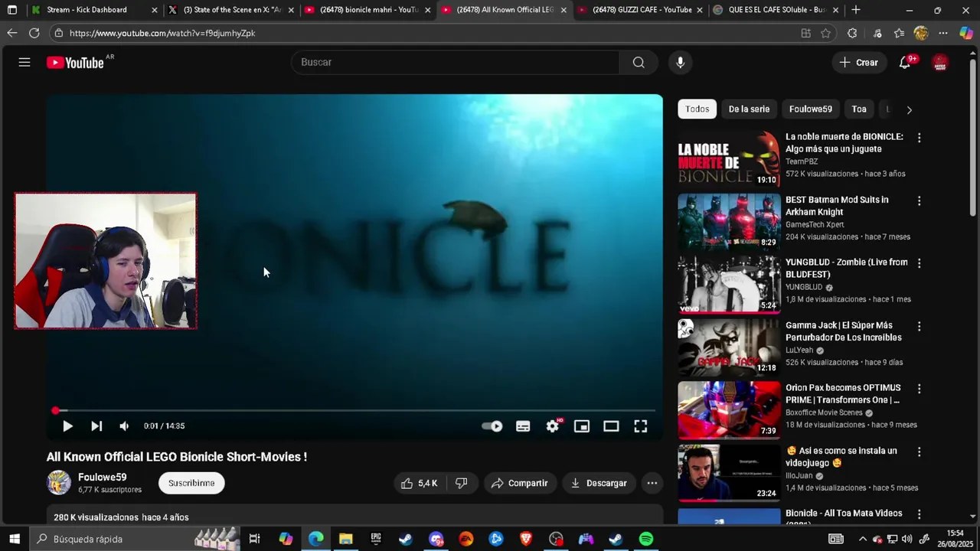Add this page to favorites star

pos(825,33)
